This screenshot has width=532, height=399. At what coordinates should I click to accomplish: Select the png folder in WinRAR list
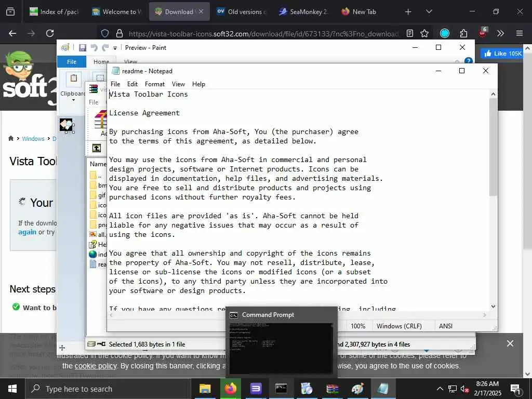98,224
